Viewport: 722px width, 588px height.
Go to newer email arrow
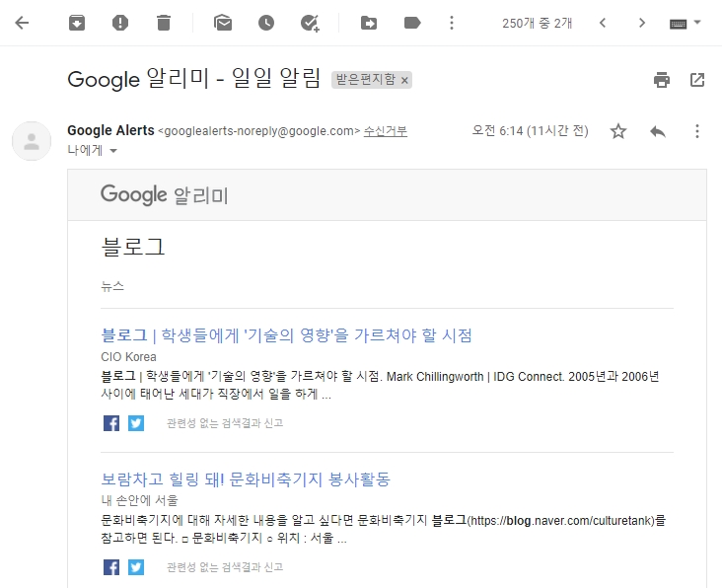click(x=603, y=23)
